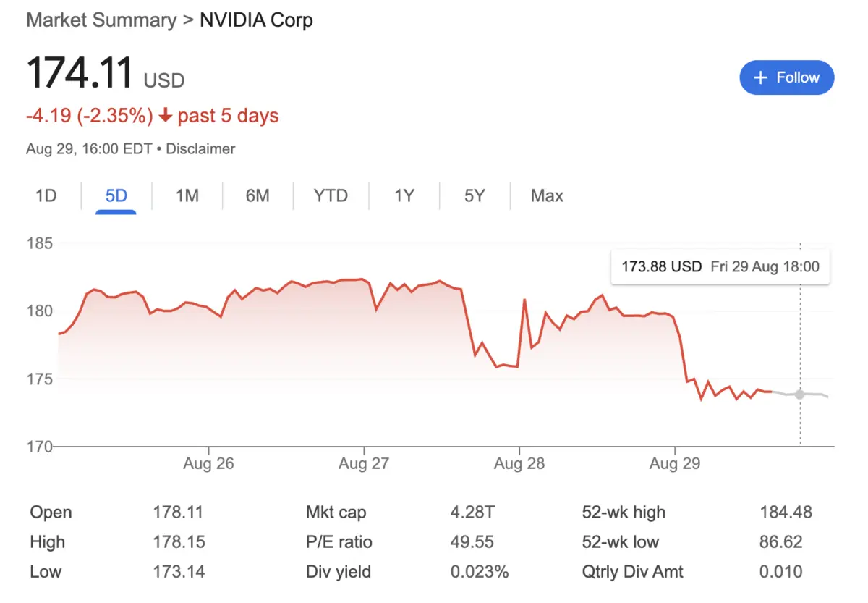Click the 52-wk high value
This screenshot has width=868, height=603.
786,513
